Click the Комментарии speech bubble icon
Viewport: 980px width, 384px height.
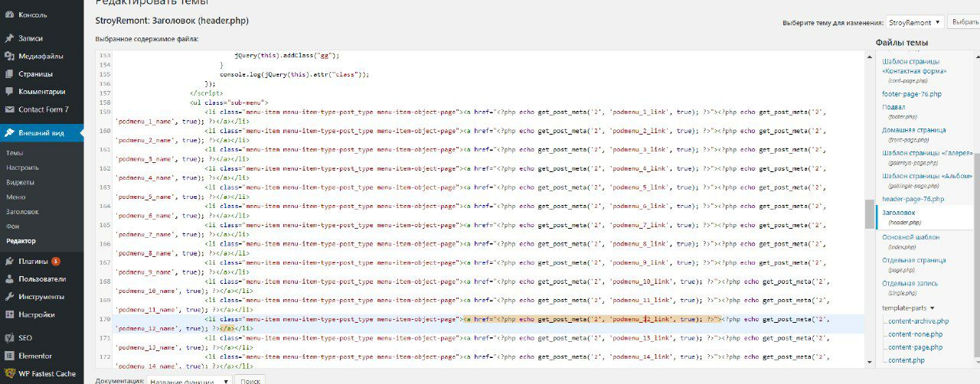click(8, 92)
